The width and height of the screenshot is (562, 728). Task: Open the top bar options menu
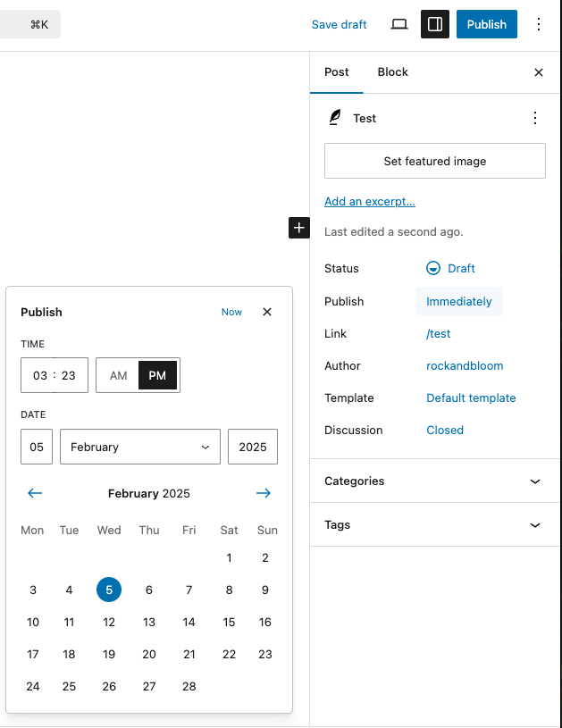click(539, 24)
